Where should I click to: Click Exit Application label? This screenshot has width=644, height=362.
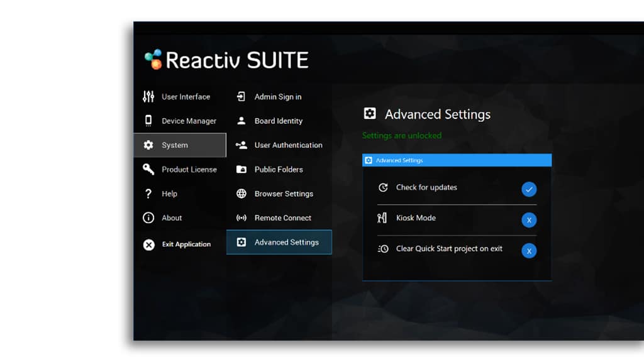tap(186, 244)
